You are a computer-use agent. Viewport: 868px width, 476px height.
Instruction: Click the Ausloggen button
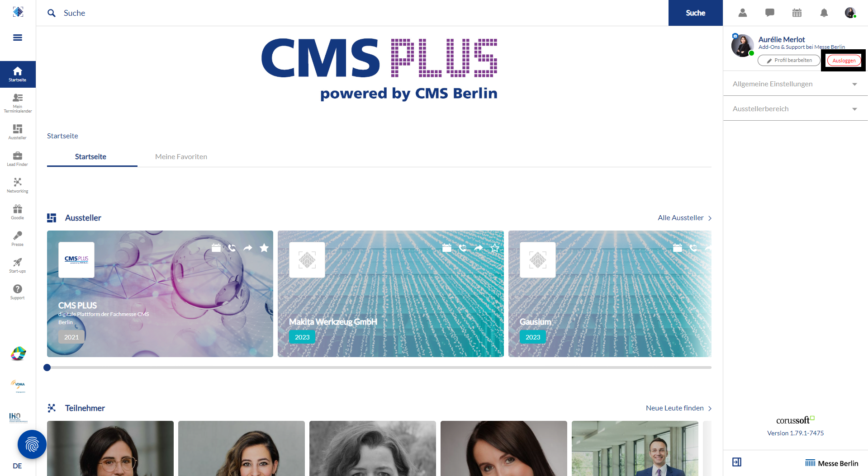[844, 61]
